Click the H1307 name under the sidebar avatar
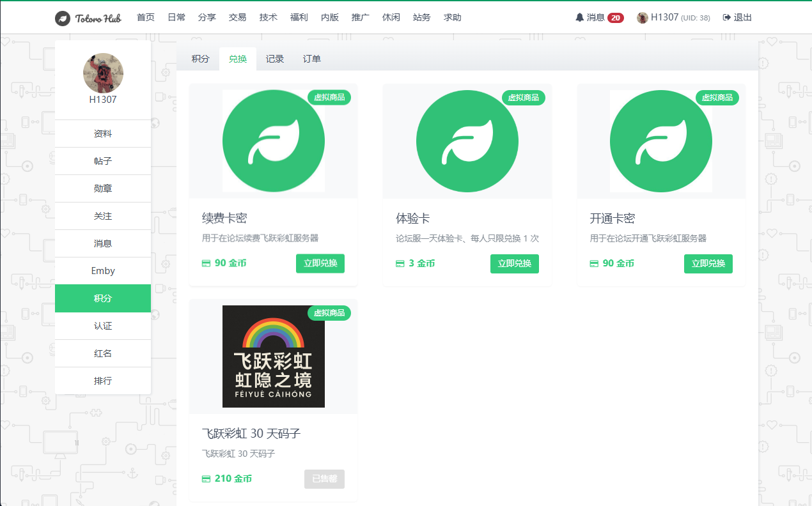Screen dimensions: 812x506 [x=103, y=100]
